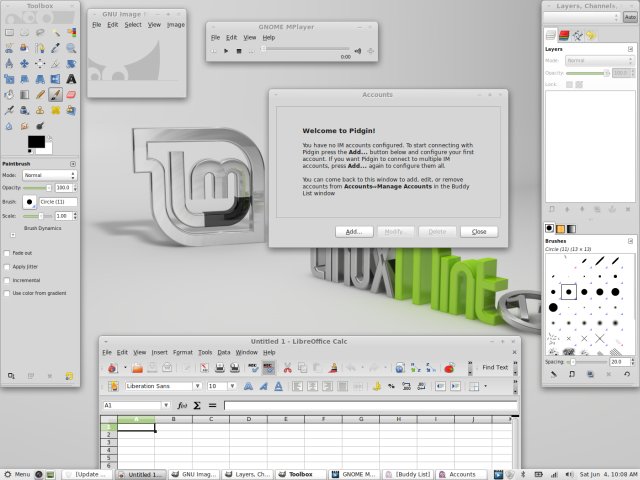Select the Clone stamp tool
The width and height of the screenshot is (640, 480).
point(40,110)
